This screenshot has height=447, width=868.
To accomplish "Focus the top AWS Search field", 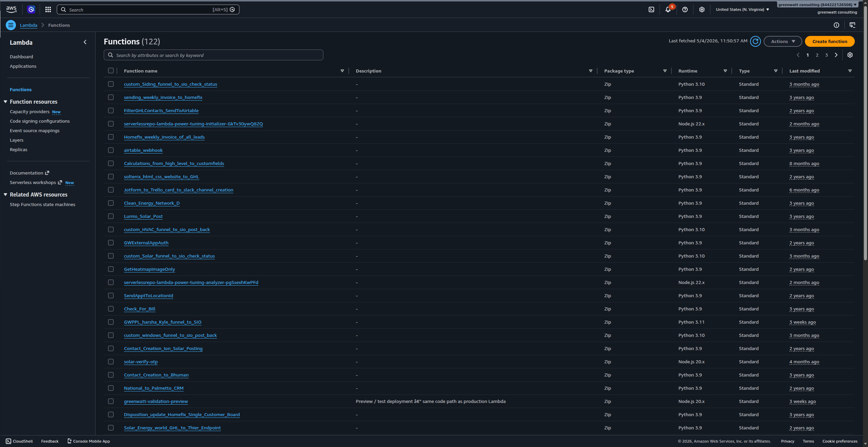I will pyautogui.click(x=148, y=9).
